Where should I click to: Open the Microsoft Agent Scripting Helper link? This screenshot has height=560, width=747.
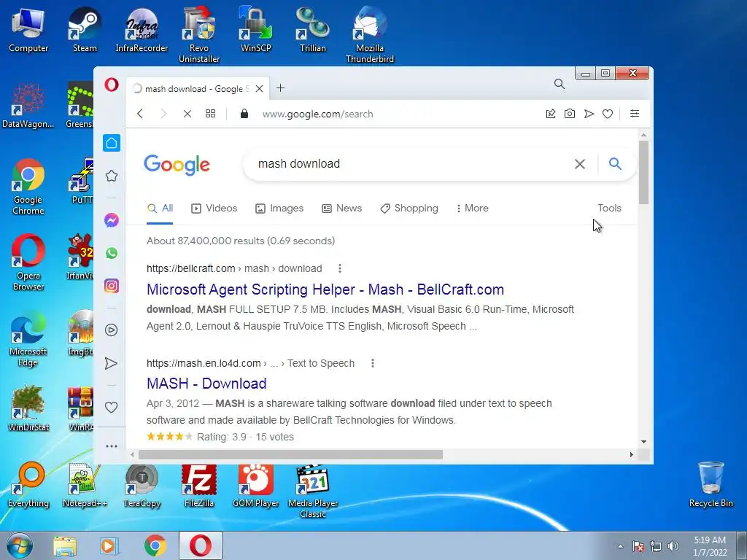pos(325,289)
